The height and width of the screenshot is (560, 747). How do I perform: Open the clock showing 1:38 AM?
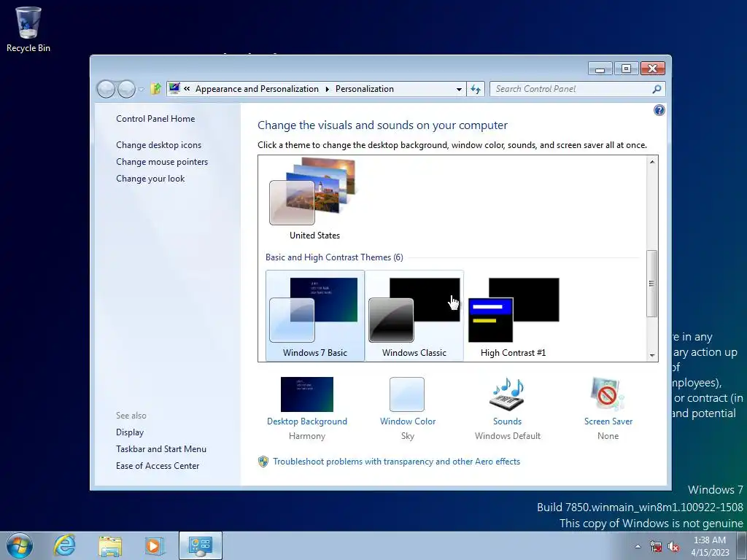click(710, 546)
